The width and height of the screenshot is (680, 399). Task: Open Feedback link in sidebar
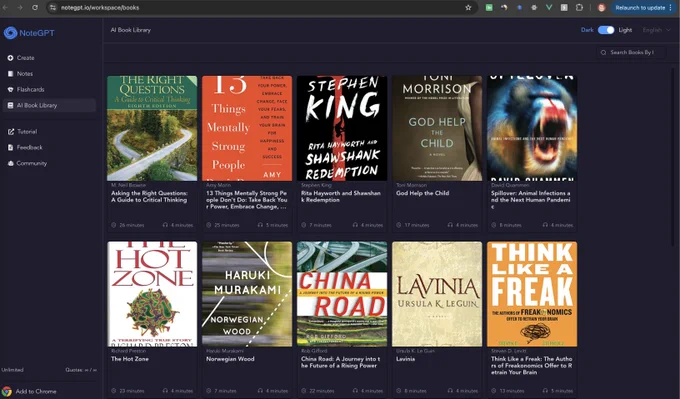point(29,147)
